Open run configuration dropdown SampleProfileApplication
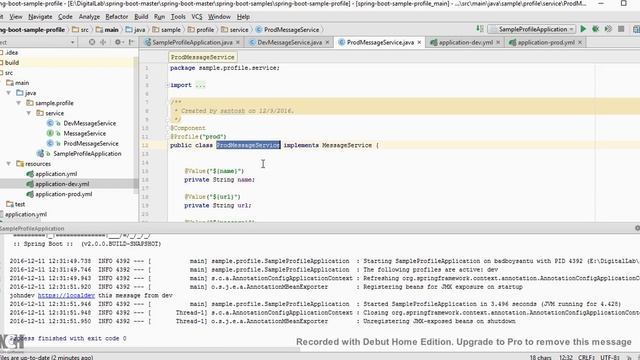Screen dimensions: 640x360 pyautogui.click(x=532, y=29)
